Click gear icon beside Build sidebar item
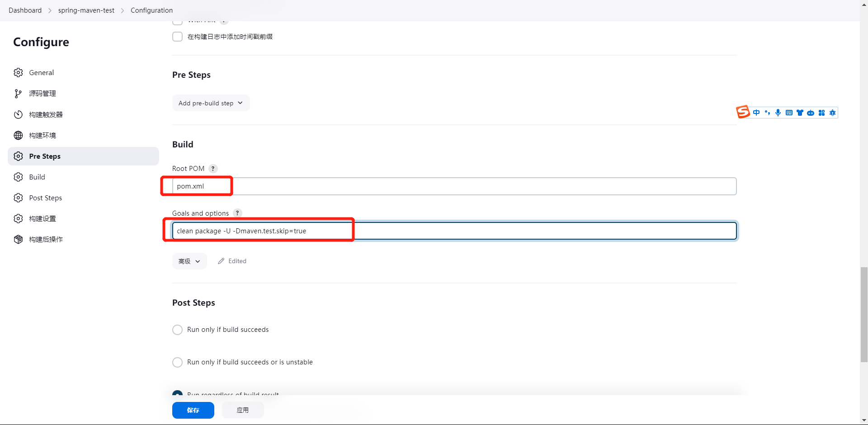868x425 pixels. point(18,177)
